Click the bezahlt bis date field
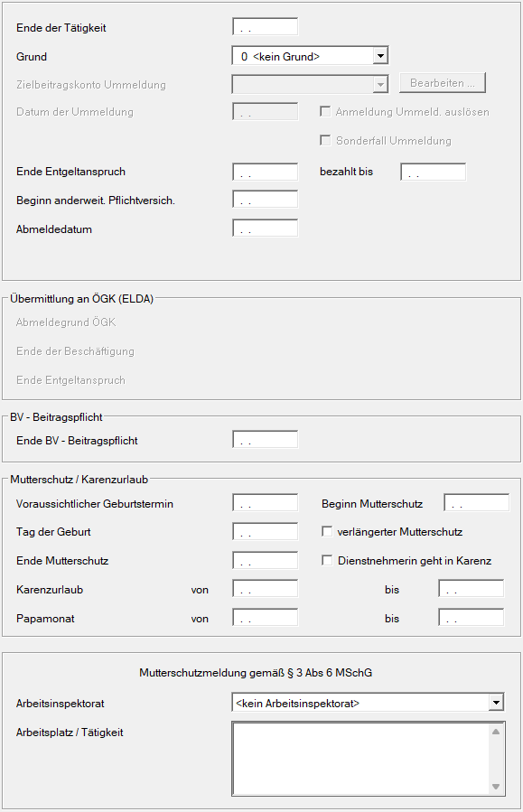Screen dimensions: 523x812 [x=433, y=172]
